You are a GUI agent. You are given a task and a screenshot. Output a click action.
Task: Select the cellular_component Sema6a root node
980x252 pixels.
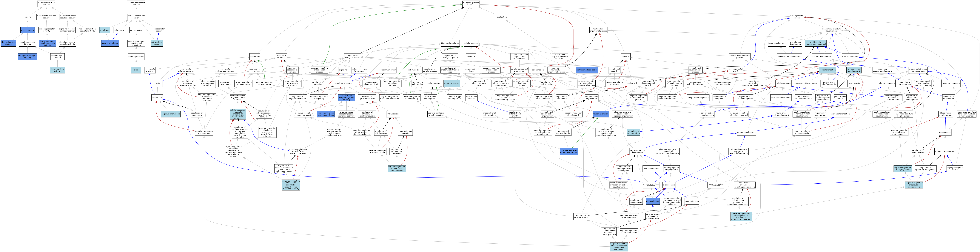pos(136,4)
